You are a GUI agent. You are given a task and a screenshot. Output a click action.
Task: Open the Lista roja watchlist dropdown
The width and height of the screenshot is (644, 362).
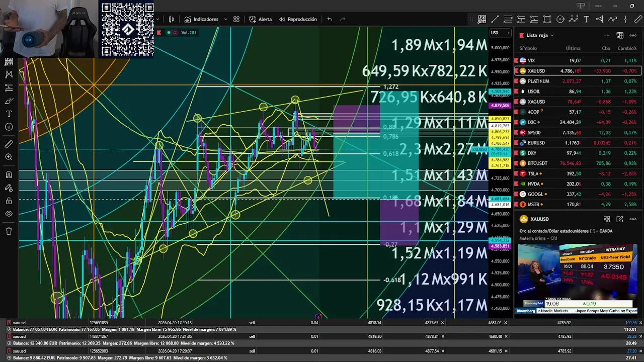coord(540,35)
